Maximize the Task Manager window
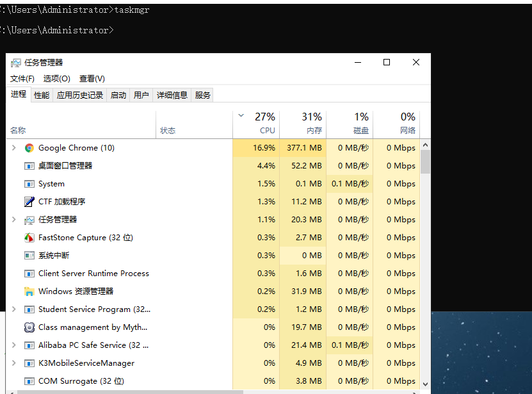Viewport: 532px width, 394px height. (387, 63)
